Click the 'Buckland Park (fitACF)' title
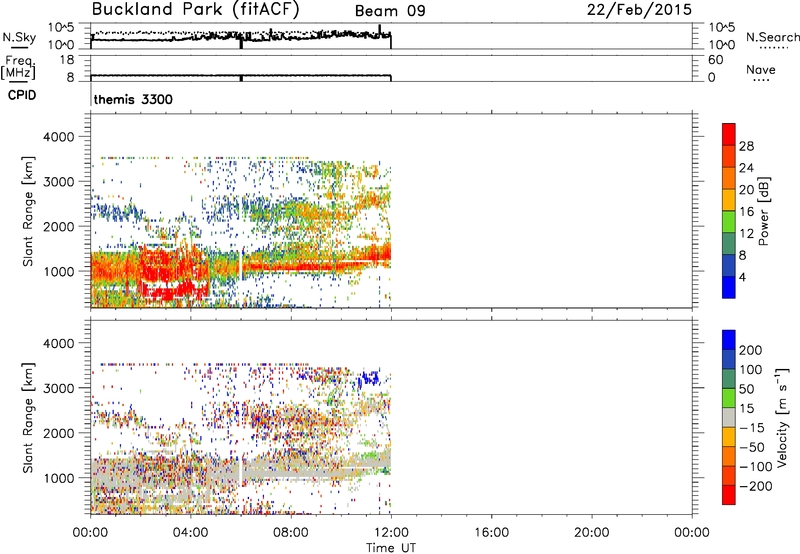Image resolution: width=800 pixels, height=554 pixels. point(195,9)
